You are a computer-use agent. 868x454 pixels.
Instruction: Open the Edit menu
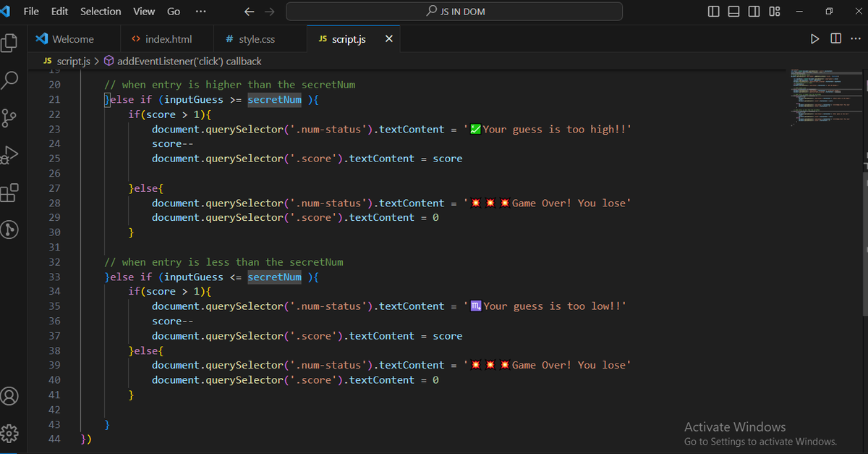coord(59,12)
